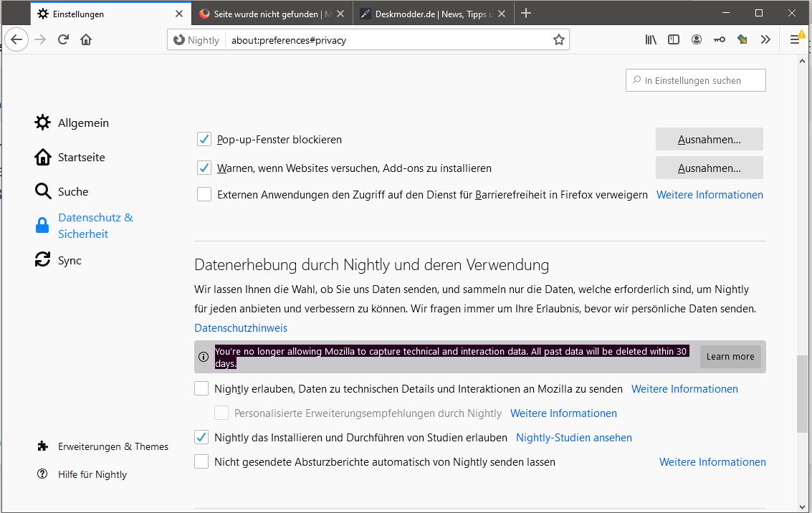Close the Einstellungen tab
The image size is (812, 513).
coord(179,14)
